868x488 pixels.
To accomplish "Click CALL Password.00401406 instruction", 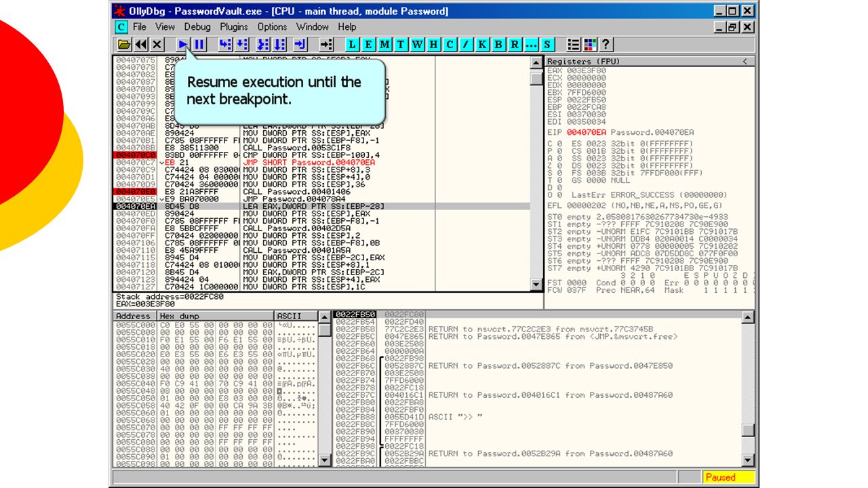I will click(296, 192).
